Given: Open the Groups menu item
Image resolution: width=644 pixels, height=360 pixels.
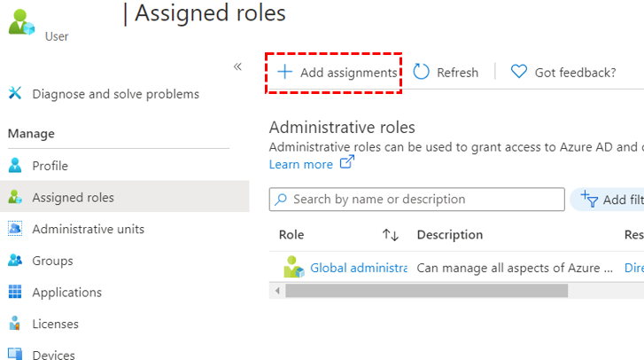Looking at the screenshot, I should click(52, 261).
